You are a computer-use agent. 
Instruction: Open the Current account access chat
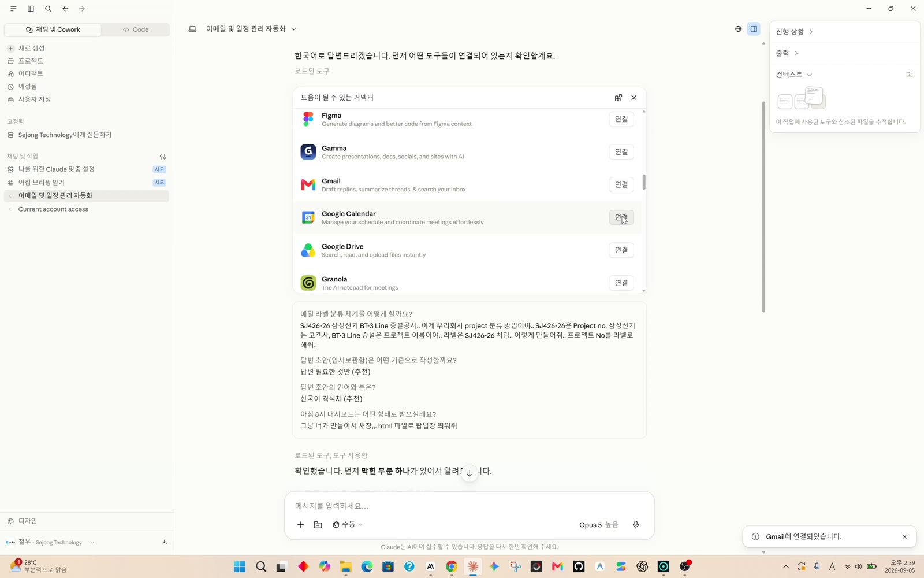pyautogui.click(x=87, y=209)
